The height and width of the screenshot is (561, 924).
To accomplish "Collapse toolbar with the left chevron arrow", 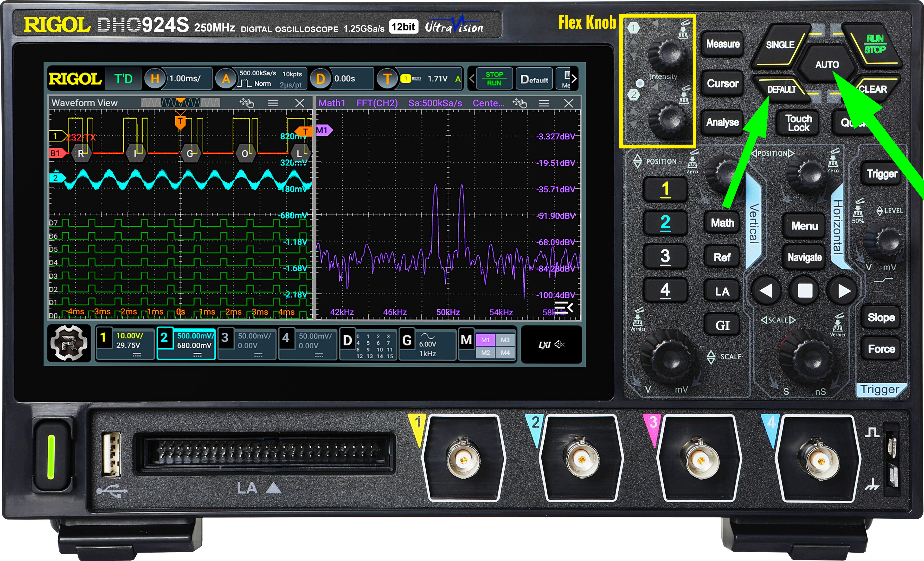I will click(x=472, y=79).
